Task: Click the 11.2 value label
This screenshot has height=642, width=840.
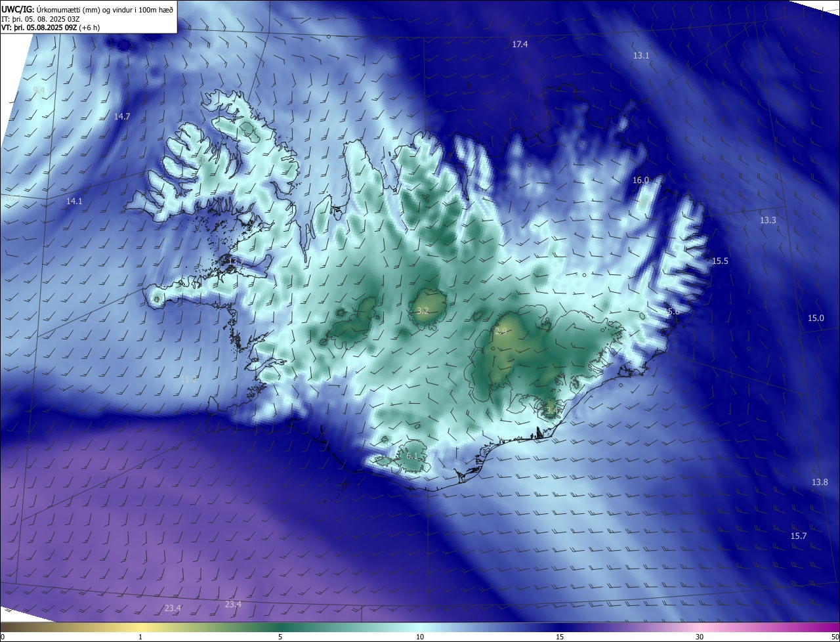Action: pyautogui.click(x=188, y=379)
